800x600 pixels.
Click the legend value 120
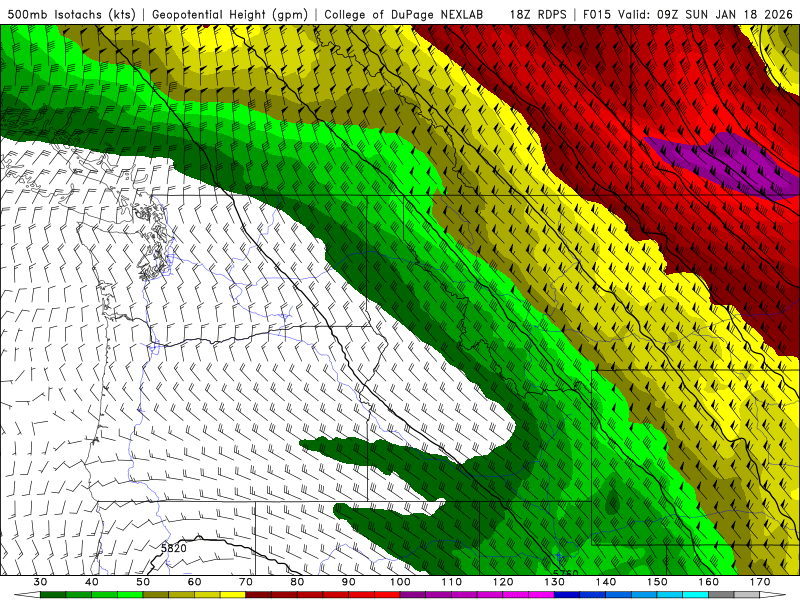pos(503,582)
